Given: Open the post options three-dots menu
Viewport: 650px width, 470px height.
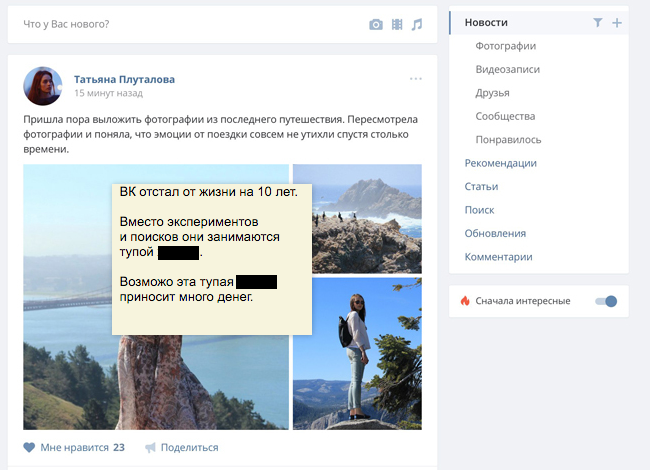Looking at the screenshot, I should click(416, 79).
